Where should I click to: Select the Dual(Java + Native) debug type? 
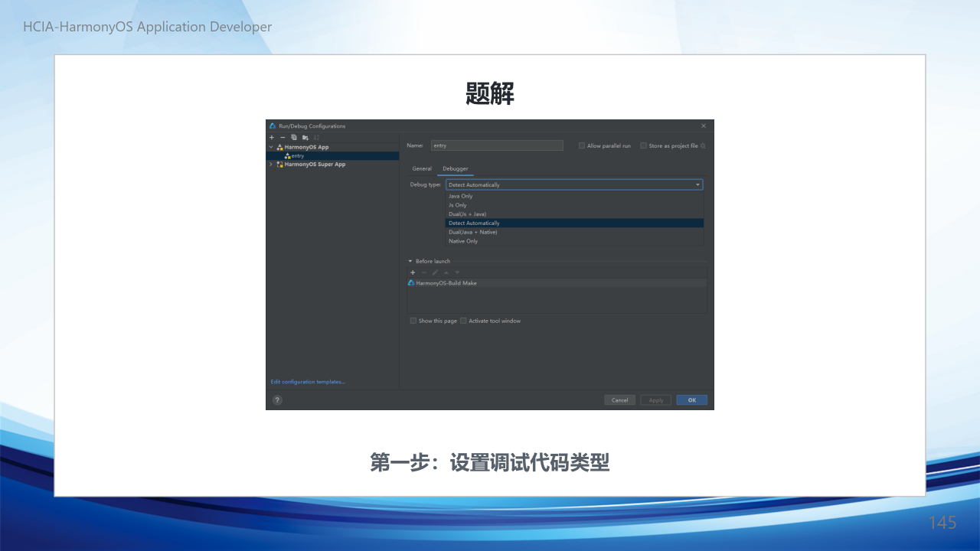(x=575, y=232)
